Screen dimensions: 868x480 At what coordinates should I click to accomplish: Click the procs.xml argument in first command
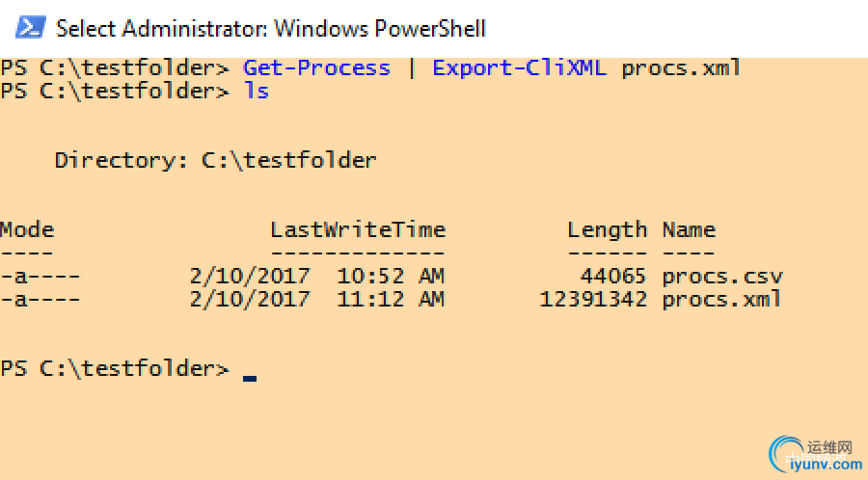(x=681, y=68)
